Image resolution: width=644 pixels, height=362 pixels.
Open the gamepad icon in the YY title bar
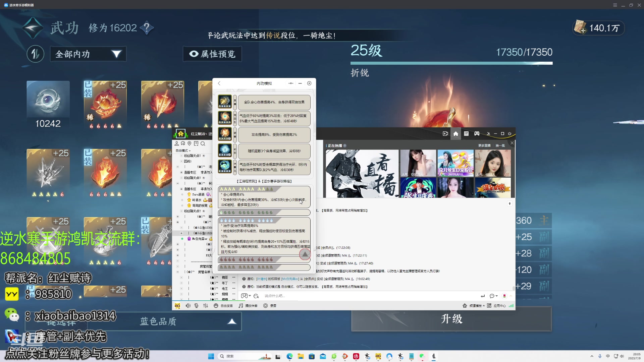(477, 134)
